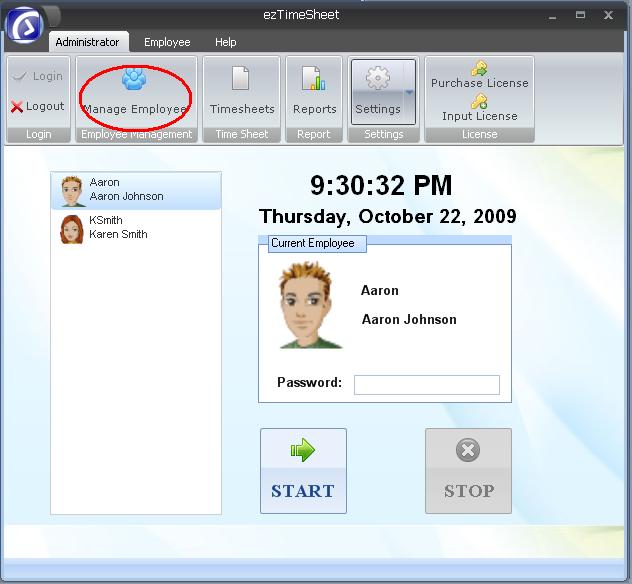Screen dimensions: 632x584
Task: Open Reports via its bar chart icon
Action: pos(314,78)
